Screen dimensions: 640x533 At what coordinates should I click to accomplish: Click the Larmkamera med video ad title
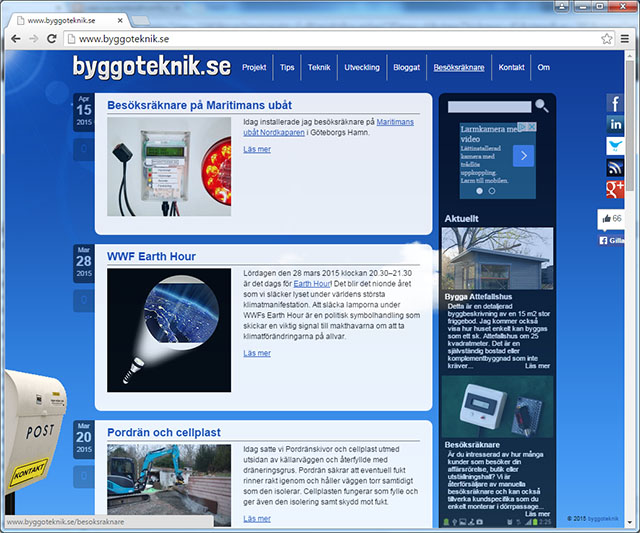click(x=490, y=134)
